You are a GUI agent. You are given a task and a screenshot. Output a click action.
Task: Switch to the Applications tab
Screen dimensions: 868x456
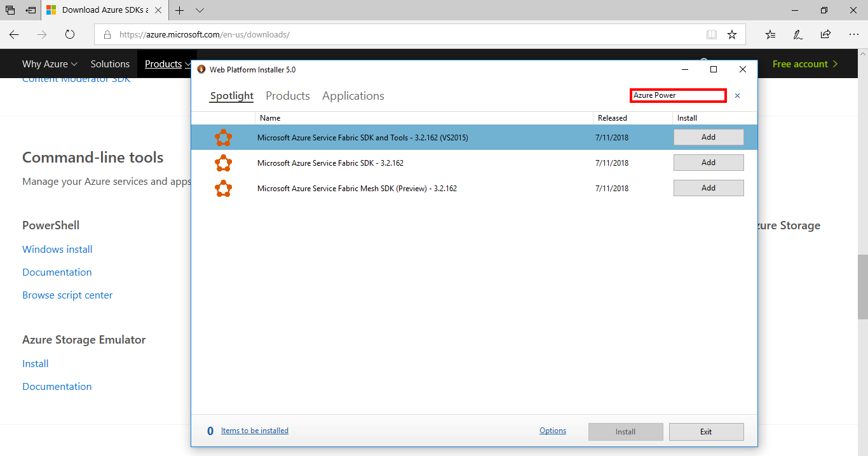(x=353, y=96)
